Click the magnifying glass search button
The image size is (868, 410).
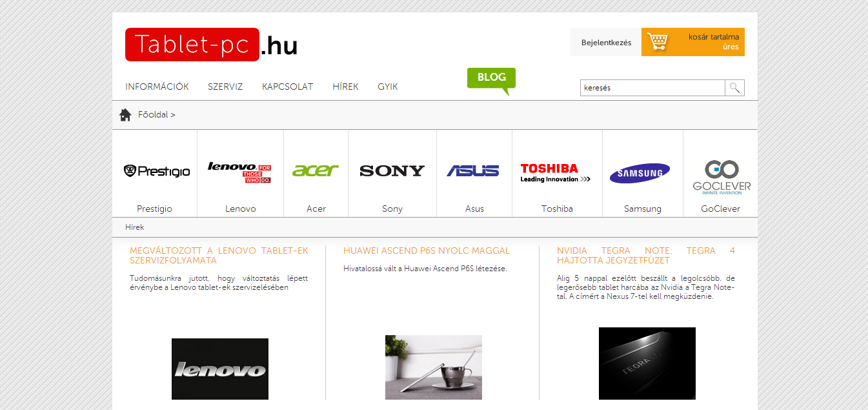click(x=734, y=88)
